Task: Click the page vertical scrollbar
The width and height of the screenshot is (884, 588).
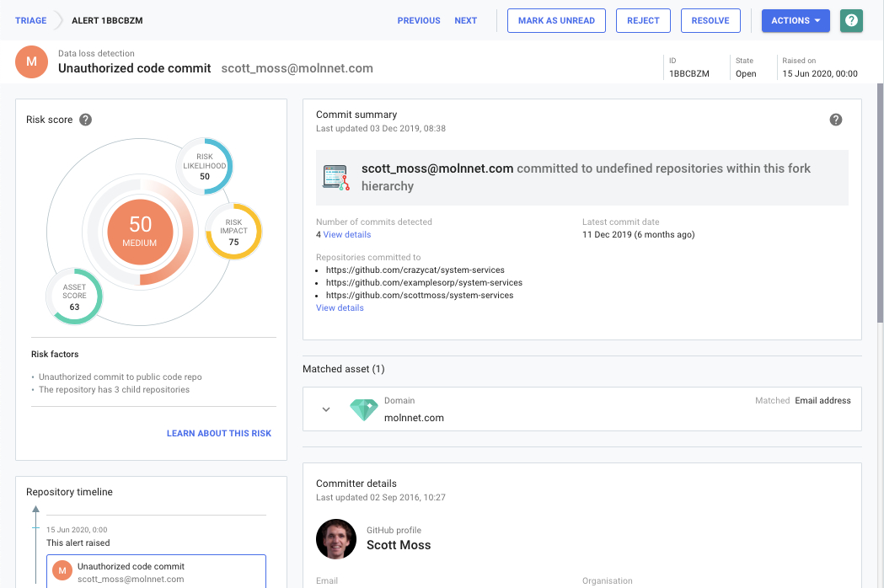Action: pos(880,203)
